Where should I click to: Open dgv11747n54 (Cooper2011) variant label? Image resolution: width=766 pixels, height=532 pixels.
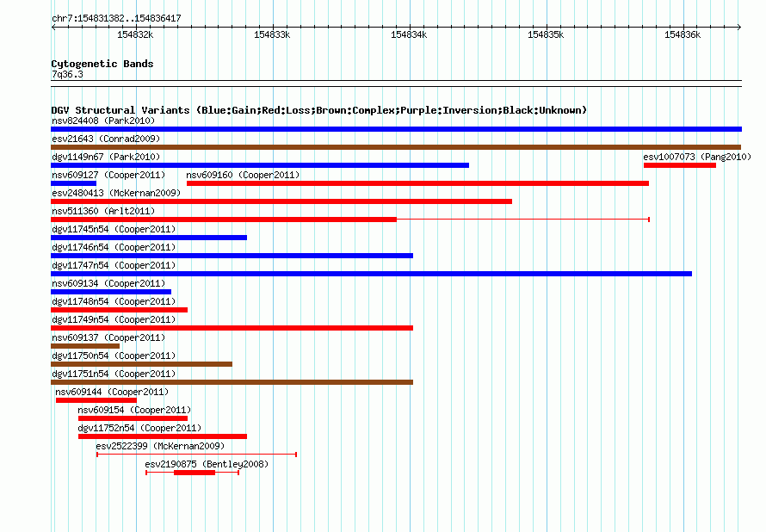(x=114, y=265)
